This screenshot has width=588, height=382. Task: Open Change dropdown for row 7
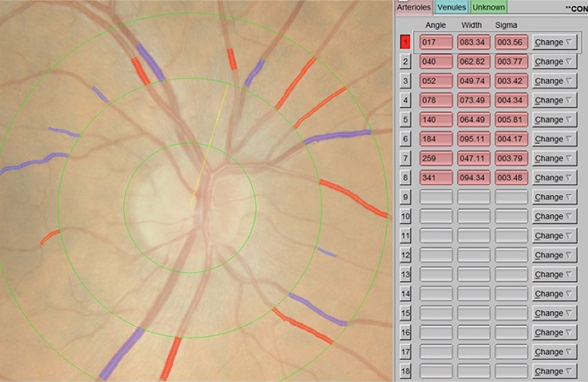pos(555,158)
